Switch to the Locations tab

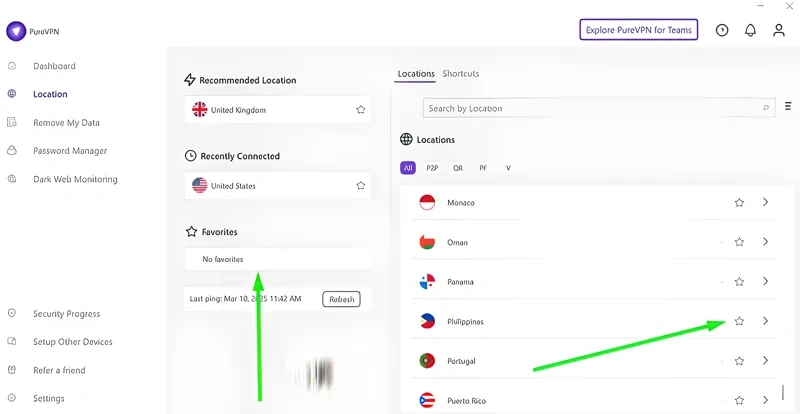[416, 74]
